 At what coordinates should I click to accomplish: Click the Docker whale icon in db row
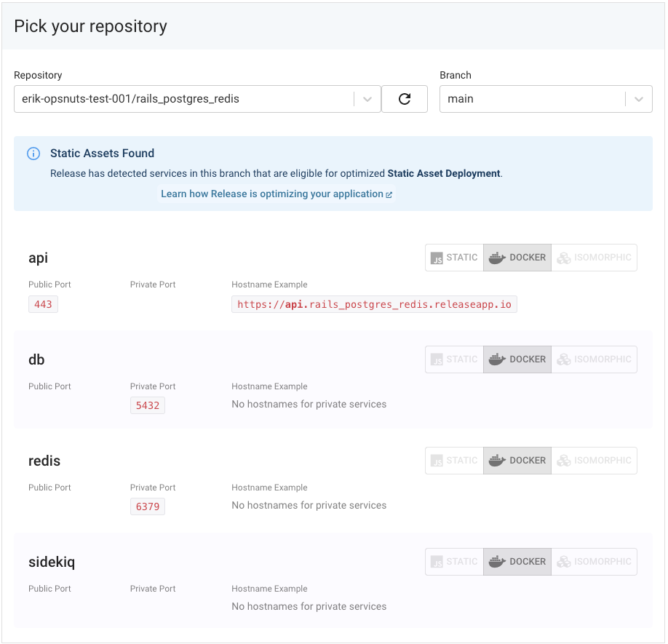(497, 359)
